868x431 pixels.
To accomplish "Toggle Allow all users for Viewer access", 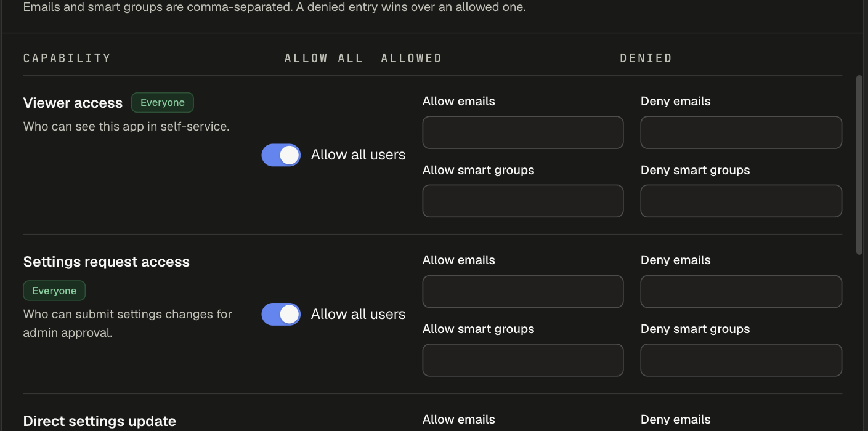I will [281, 155].
